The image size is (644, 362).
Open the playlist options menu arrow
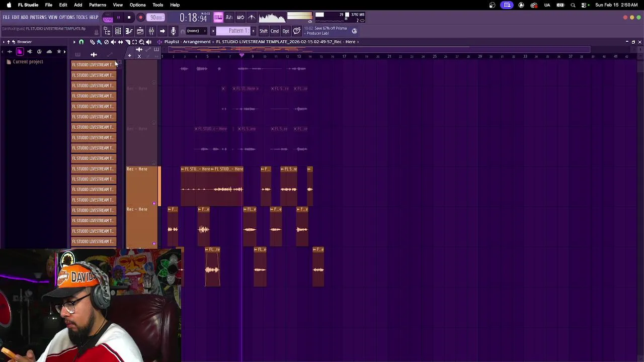tap(74, 42)
